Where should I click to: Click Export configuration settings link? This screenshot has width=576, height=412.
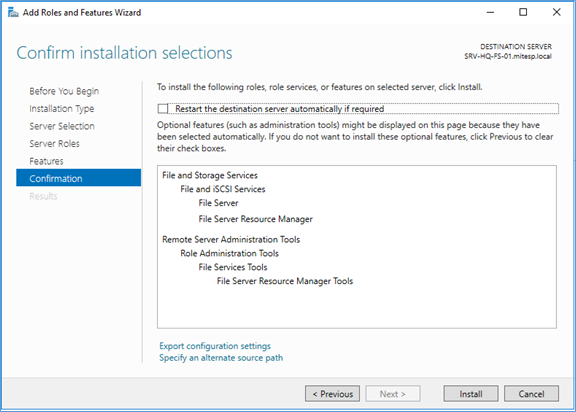tap(215, 346)
